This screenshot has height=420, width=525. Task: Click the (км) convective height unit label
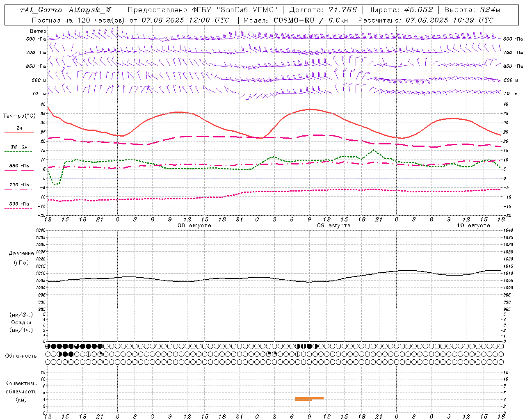point(21,399)
